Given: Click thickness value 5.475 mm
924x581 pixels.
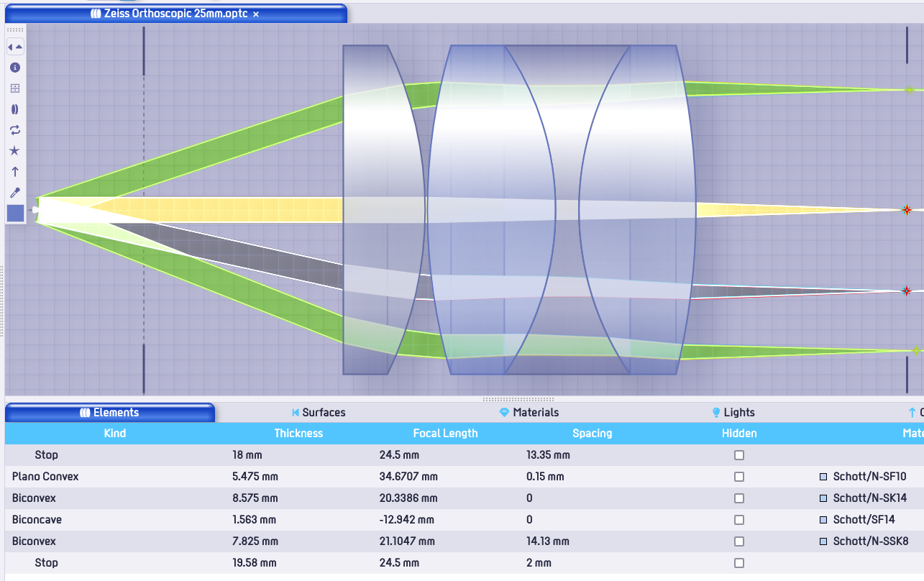Looking at the screenshot, I should pos(255,477).
